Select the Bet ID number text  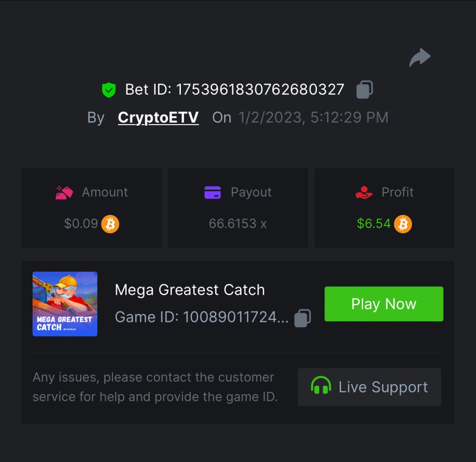260,90
